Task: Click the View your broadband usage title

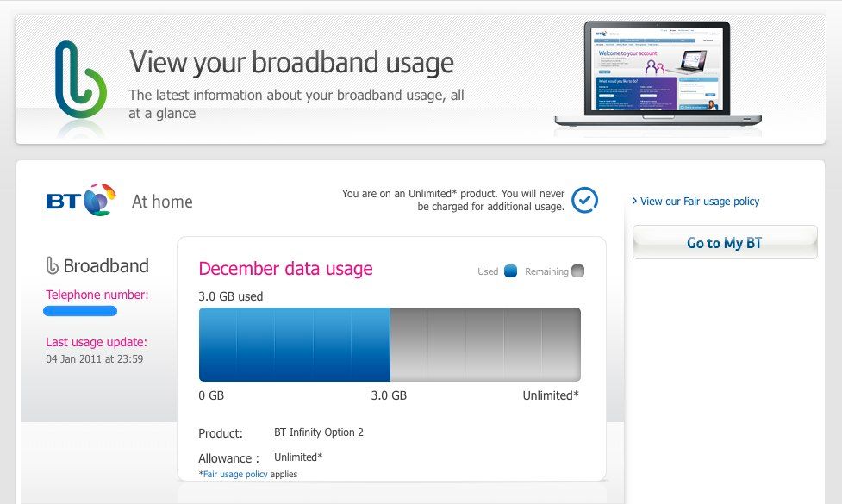Action: [x=291, y=63]
